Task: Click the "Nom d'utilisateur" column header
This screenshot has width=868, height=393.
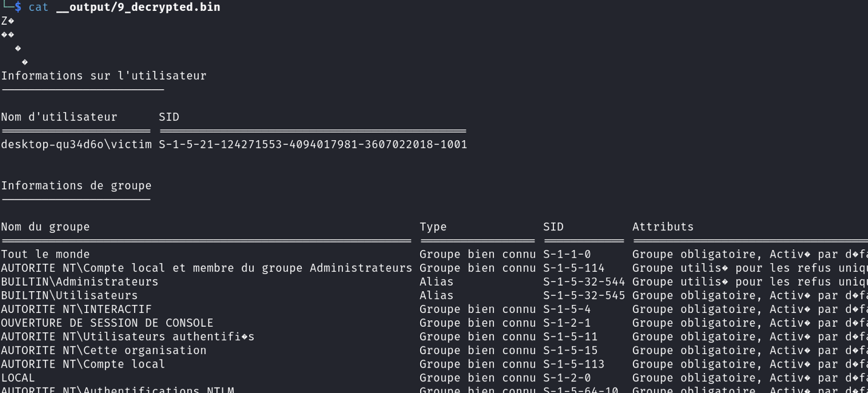Action: [59, 117]
